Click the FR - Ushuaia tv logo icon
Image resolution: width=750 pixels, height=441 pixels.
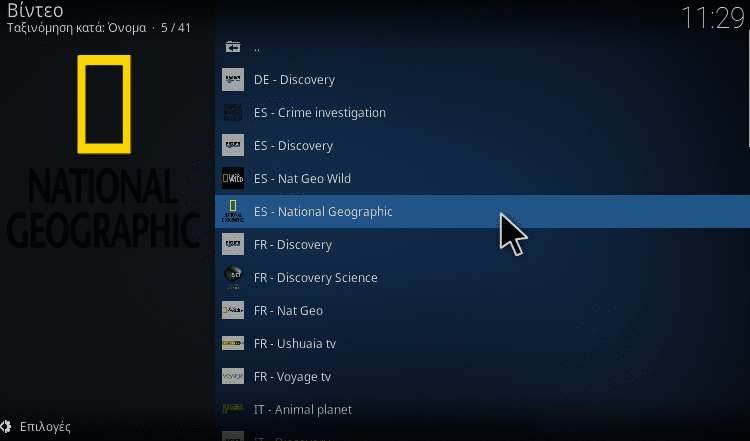coord(233,343)
